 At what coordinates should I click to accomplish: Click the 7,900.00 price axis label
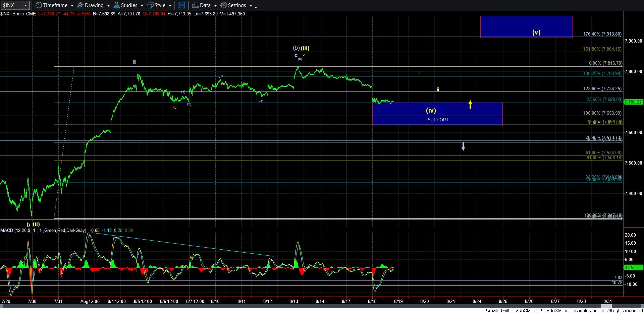pyautogui.click(x=633, y=41)
